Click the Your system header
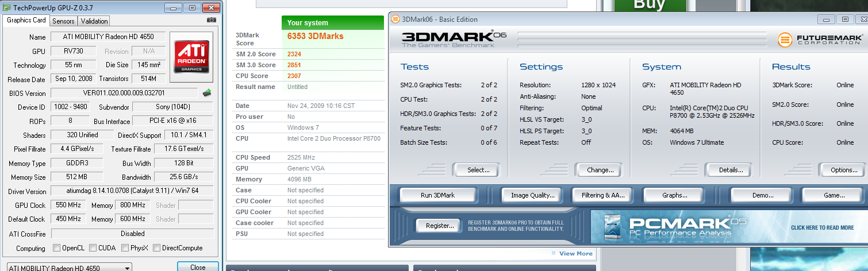Viewport: 868px width, 271px height. (x=333, y=23)
